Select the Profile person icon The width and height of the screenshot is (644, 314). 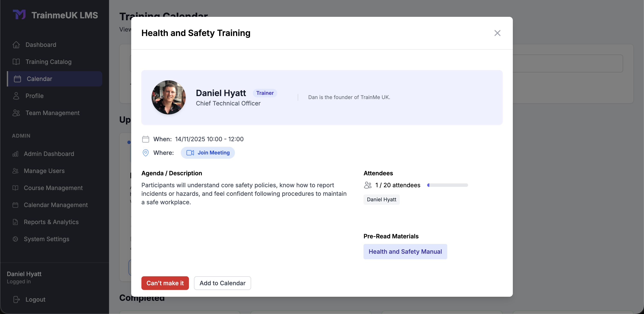click(16, 96)
